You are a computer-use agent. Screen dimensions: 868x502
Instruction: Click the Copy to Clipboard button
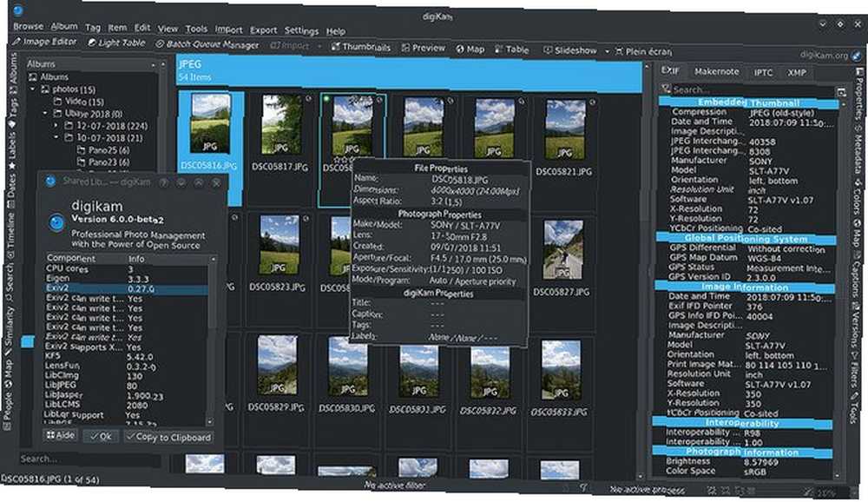pyautogui.click(x=168, y=437)
